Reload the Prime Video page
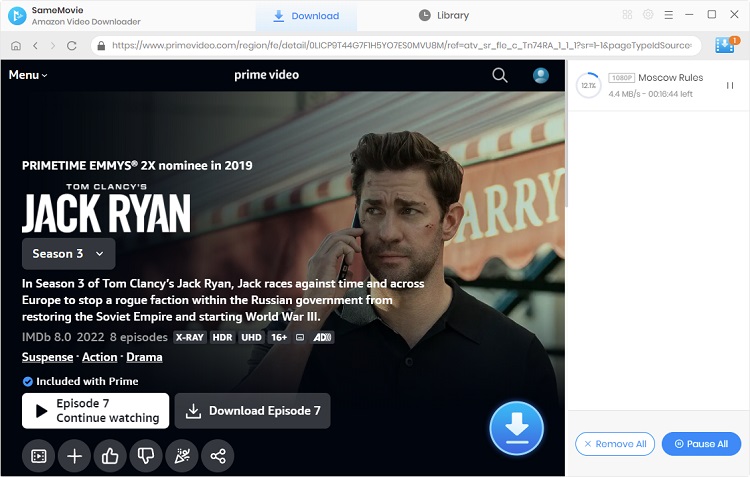Image resolution: width=750 pixels, height=477 pixels. point(72,45)
